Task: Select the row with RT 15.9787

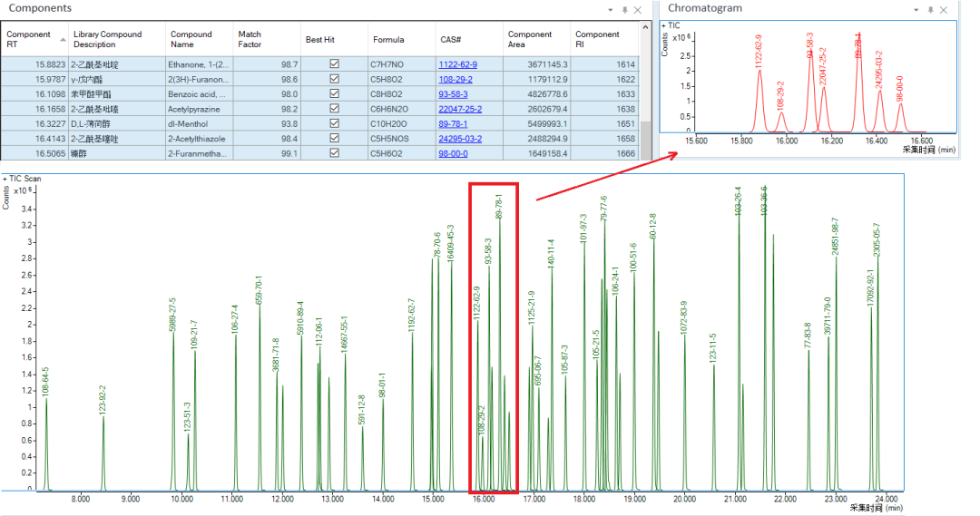Action: (x=320, y=79)
